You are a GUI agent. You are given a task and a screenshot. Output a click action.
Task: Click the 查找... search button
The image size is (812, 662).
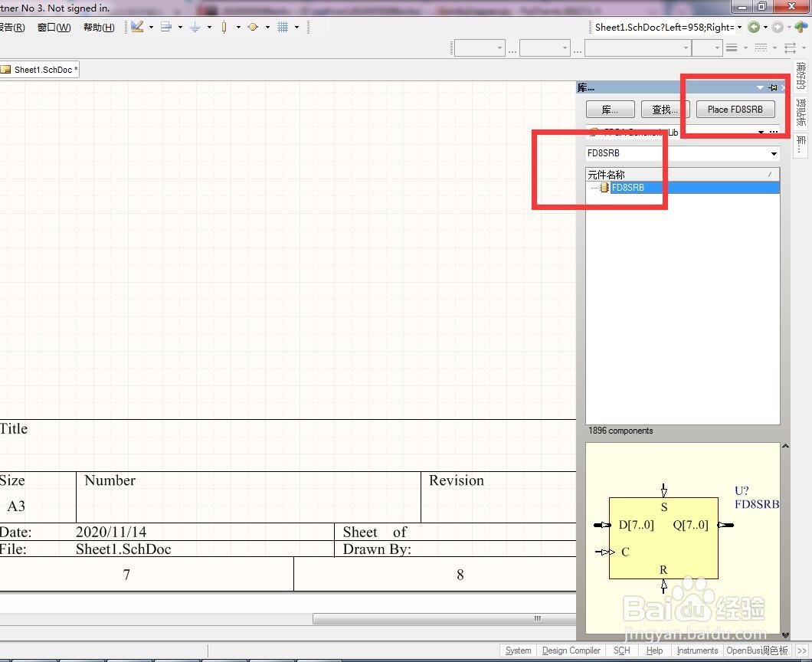pyautogui.click(x=665, y=110)
